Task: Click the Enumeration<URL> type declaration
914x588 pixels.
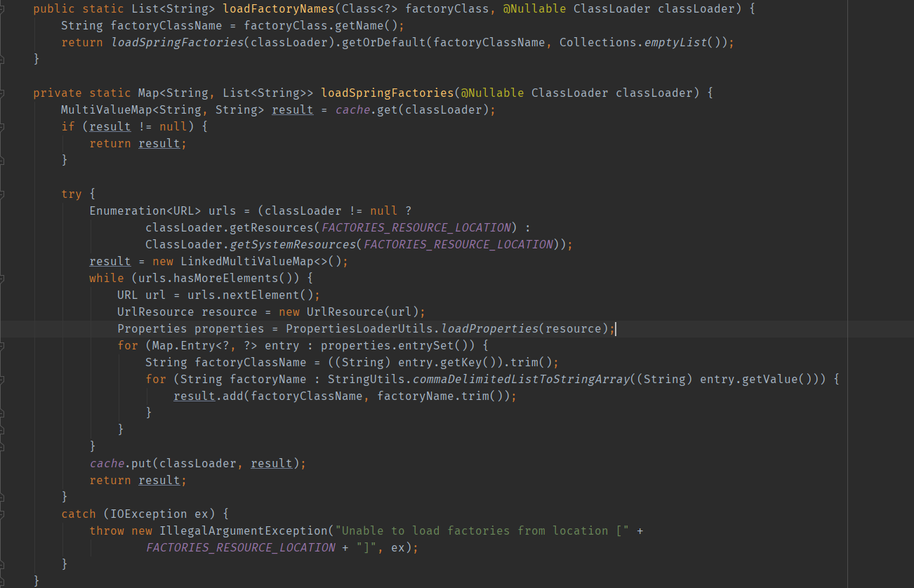Action: click(145, 211)
